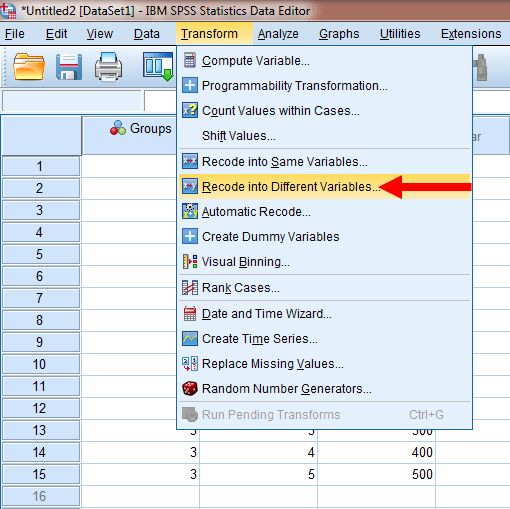This screenshot has height=509, width=510.
Task: Click the cell containing 4 in row 14
Action: coord(259,452)
